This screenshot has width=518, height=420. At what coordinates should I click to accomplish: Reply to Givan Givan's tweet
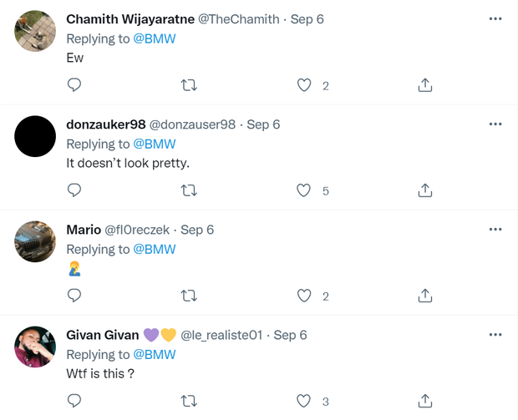(x=74, y=402)
